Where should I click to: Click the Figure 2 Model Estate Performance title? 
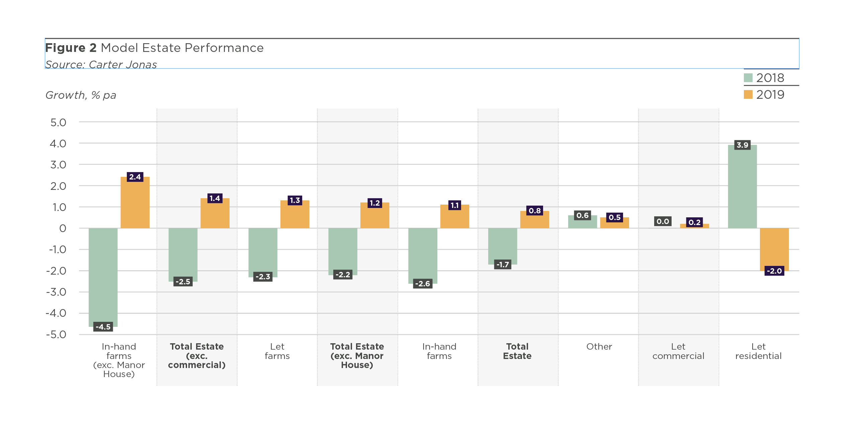(x=154, y=48)
